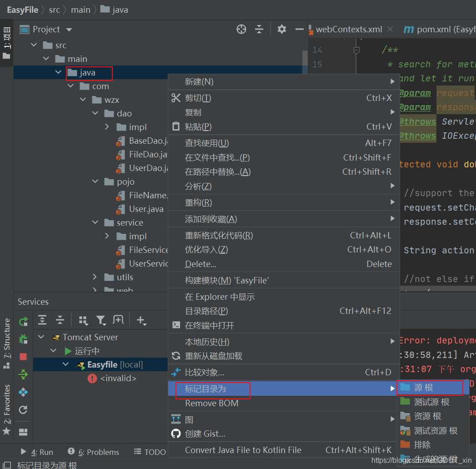Open Group By options in Services
Viewport: 476px width, 469px height.
(83, 320)
